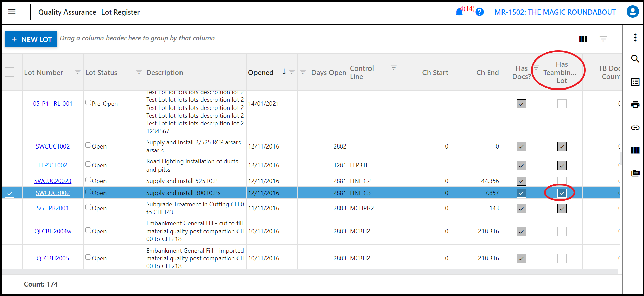644x296 pixels.
Task: Toggle Open status checkbox for SWCUC1002
Action: (88, 145)
